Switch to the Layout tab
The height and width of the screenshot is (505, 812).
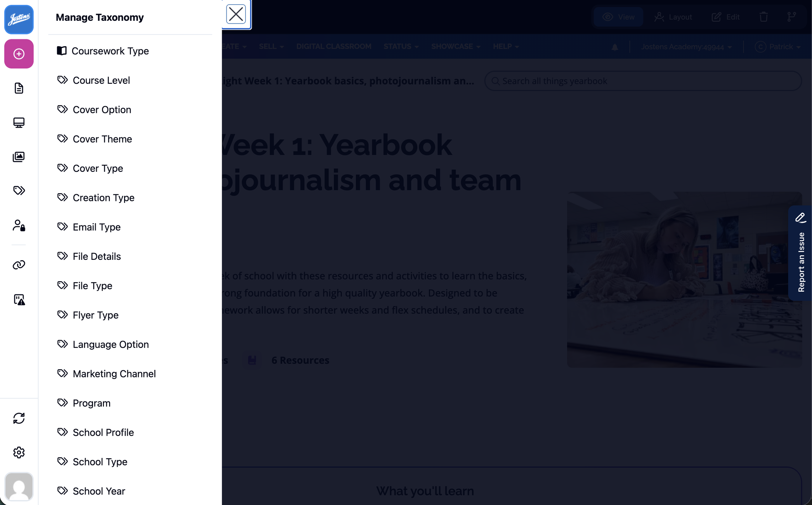pos(673,17)
